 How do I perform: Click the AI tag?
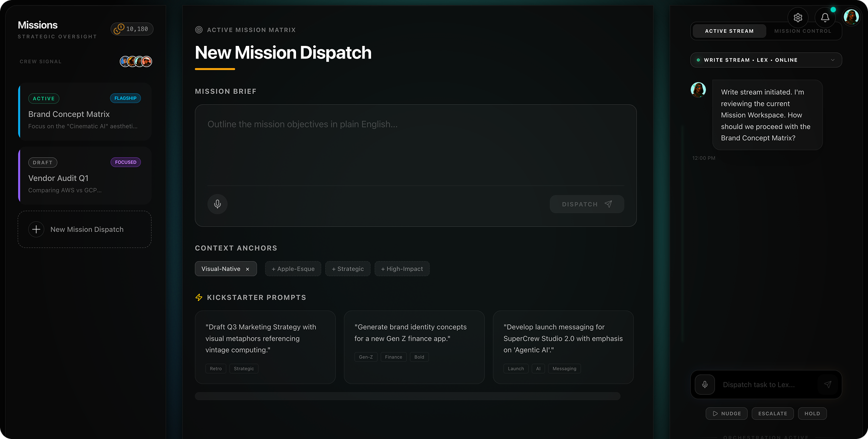pos(538,368)
